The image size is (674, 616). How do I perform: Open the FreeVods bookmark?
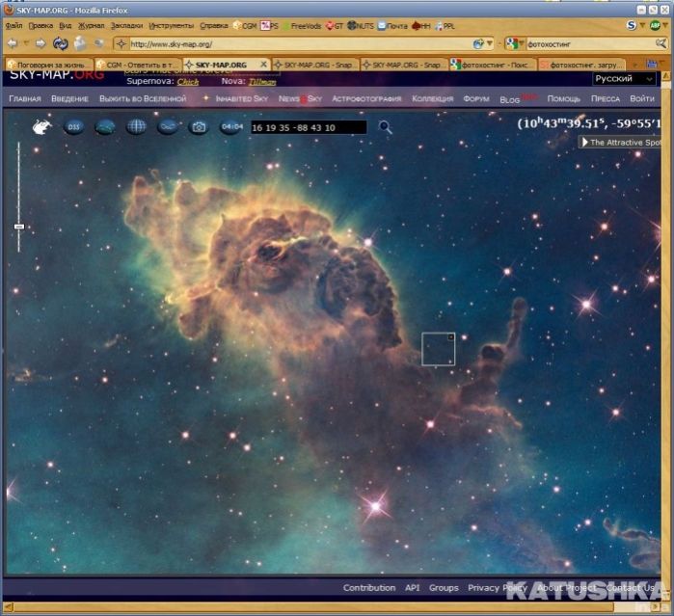click(x=302, y=26)
